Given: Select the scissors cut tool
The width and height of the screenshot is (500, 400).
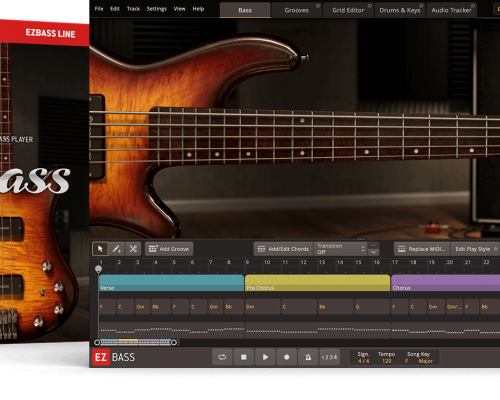Looking at the screenshot, I should (133, 249).
